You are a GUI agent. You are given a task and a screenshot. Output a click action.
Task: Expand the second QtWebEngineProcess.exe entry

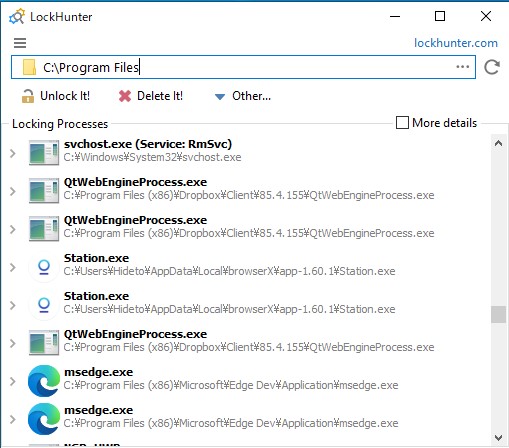click(13, 229)
